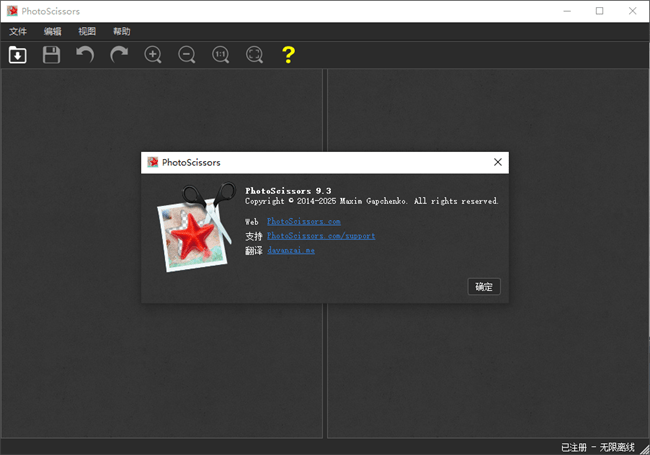This screenshot has height=455, width=650.
Task: Open the PhotoScissors.com/support link
Action: coord(320,236)
